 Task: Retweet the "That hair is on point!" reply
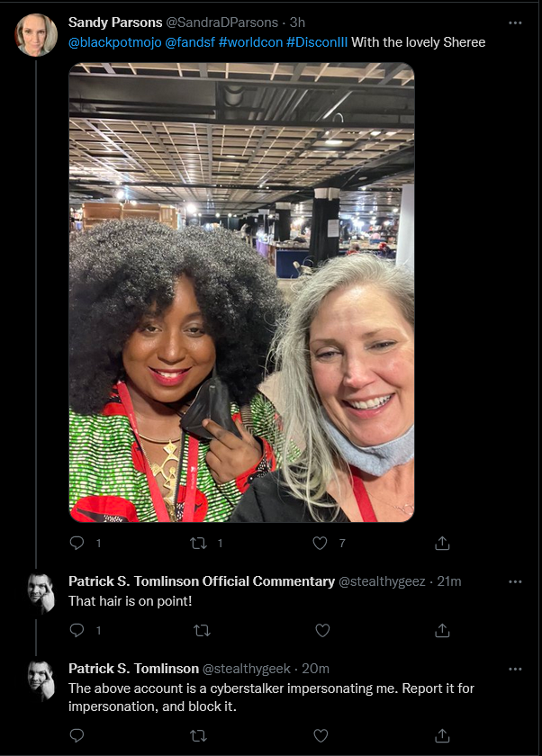click(202, 630)
